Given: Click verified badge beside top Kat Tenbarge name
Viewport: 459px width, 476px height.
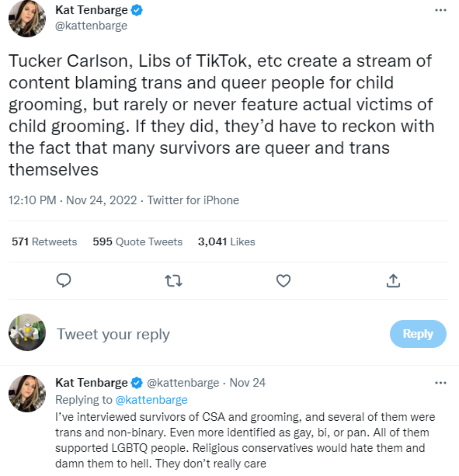Looking at the screenshot, I should [x=137, y=11].
